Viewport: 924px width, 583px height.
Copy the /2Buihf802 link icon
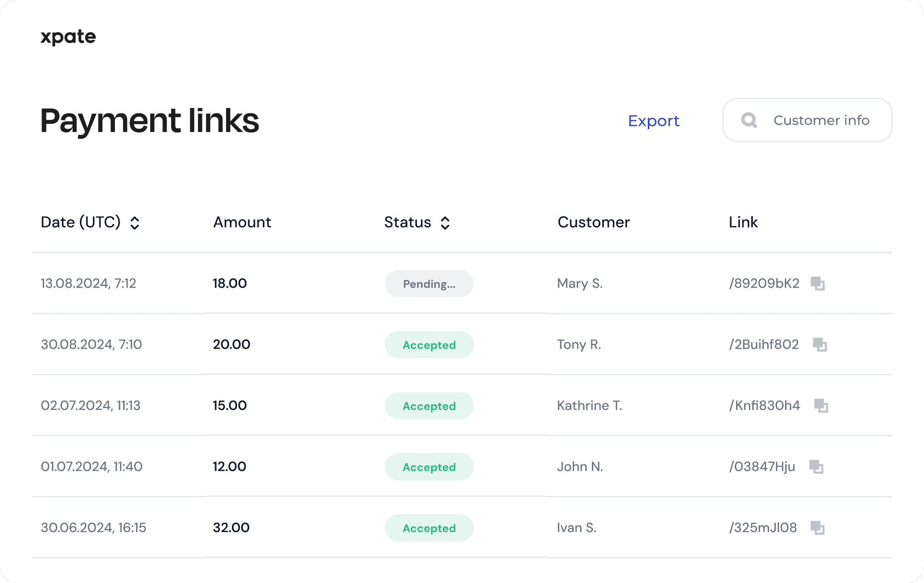click(x=819, y=344)
